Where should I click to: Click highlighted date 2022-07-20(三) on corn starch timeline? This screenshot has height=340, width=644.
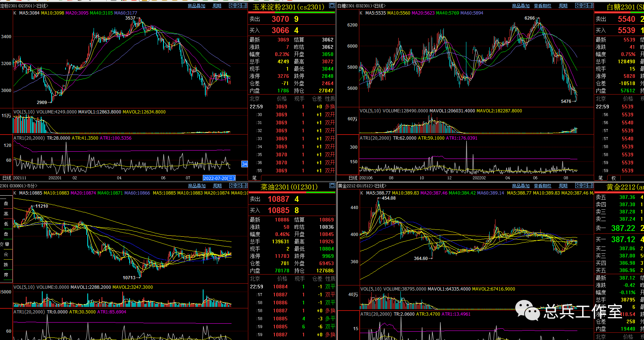(219, 178)
